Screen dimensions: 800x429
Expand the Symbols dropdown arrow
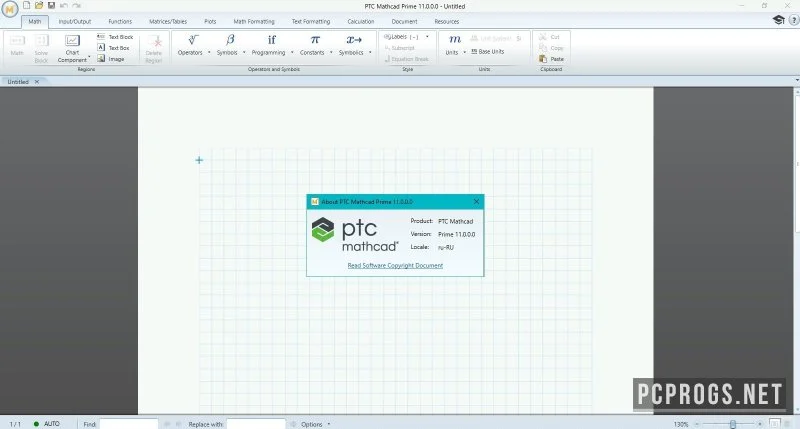pos(244,52)
